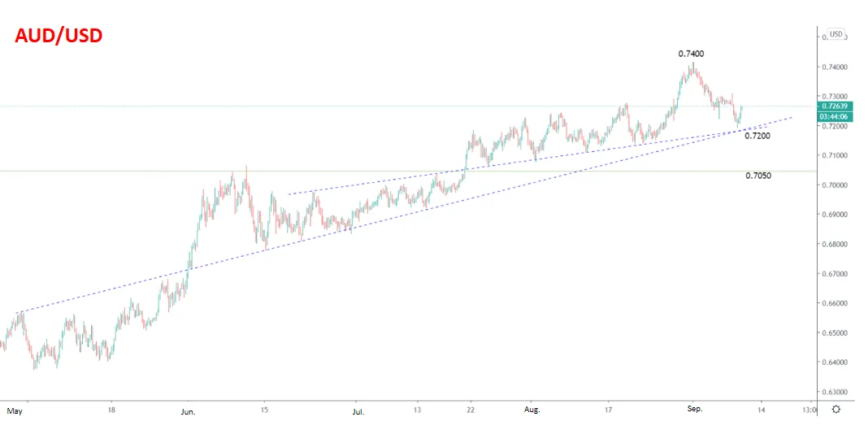
Task: Click the 0.74000 price axis tick
Action: [x=833, y=67]
